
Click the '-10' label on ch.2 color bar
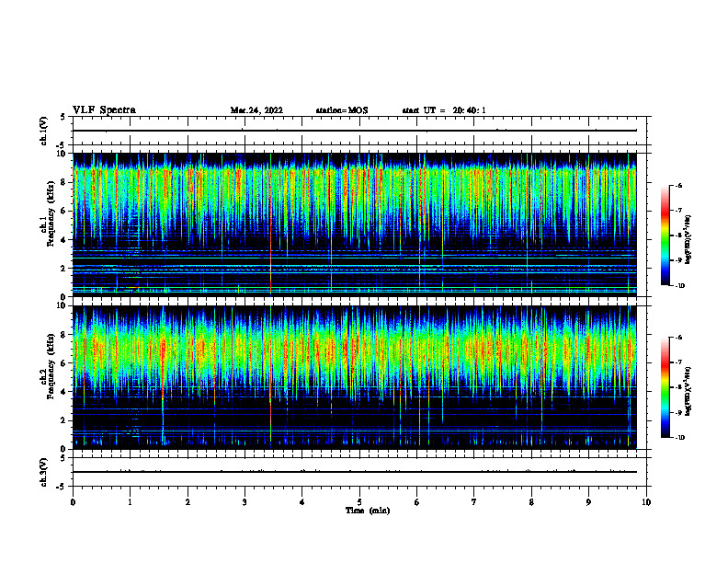[679, 438]
